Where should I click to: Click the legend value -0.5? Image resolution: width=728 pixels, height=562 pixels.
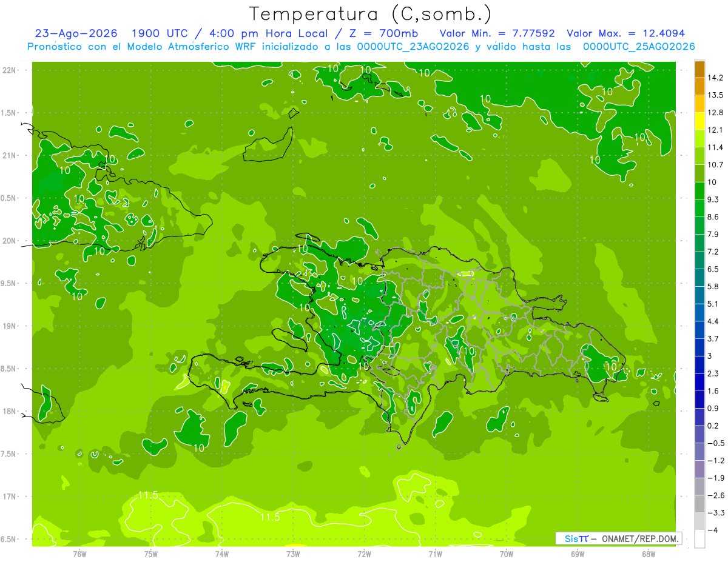click(715, 443)
